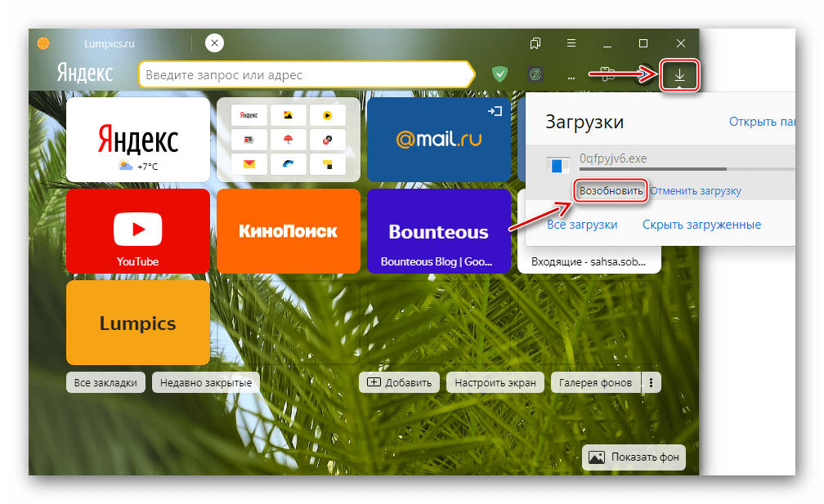Switch to the Lumpics.ru tab
Image resolution: width=824 pixels, height=504 pixels.
click(x=109, y=43)
